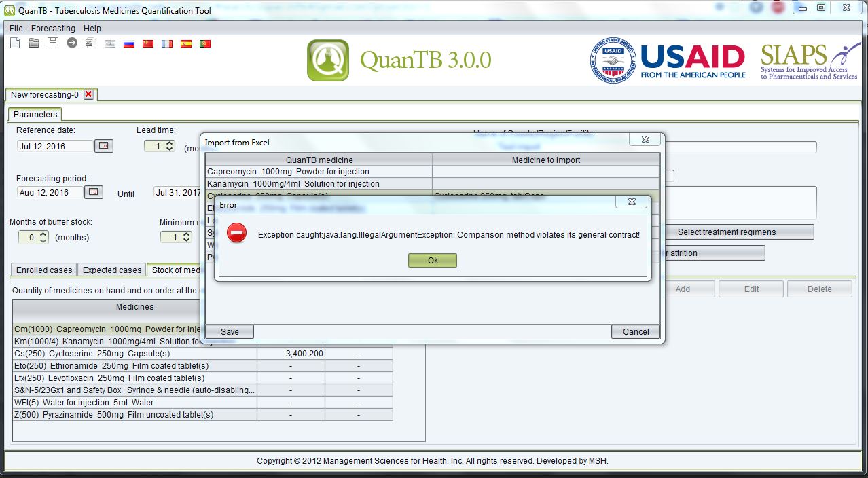Click the Reference date field
Image resolution: width=868 pixels, height=478 pixels.
tap(54, 146)
